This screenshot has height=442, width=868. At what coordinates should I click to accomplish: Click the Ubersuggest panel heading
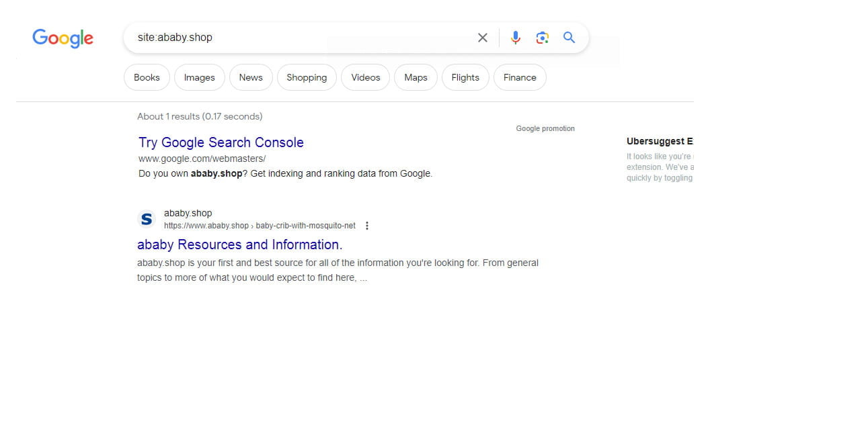(x=659, y=141)
